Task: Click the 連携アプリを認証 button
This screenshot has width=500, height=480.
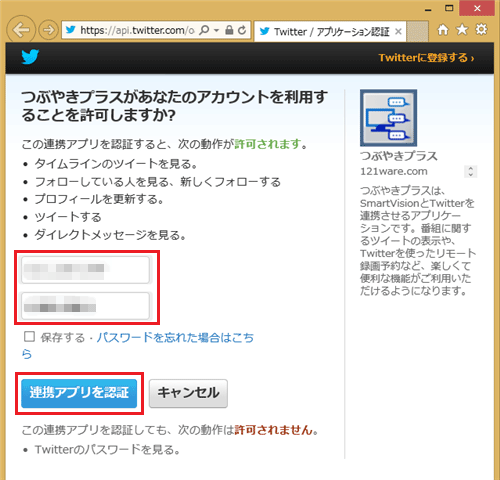Action: 79,393
